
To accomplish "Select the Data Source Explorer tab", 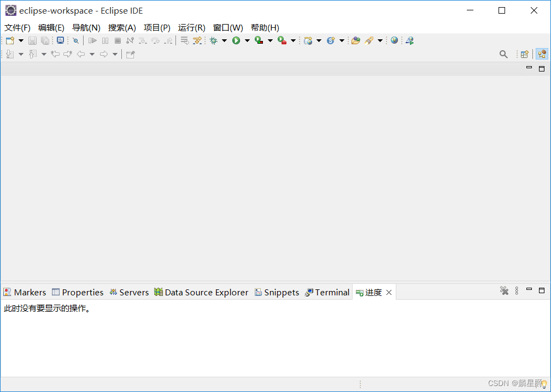I will pyautogui.click(x=201, y=292).
